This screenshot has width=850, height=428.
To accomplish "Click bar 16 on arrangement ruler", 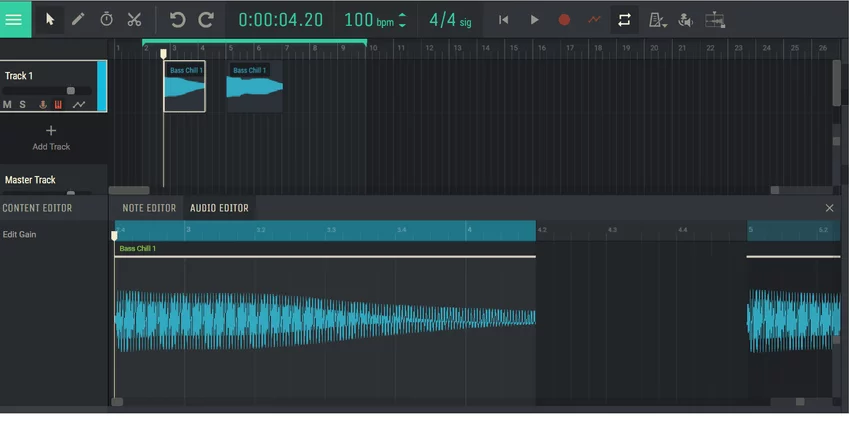I will click(x=542, y=48).
